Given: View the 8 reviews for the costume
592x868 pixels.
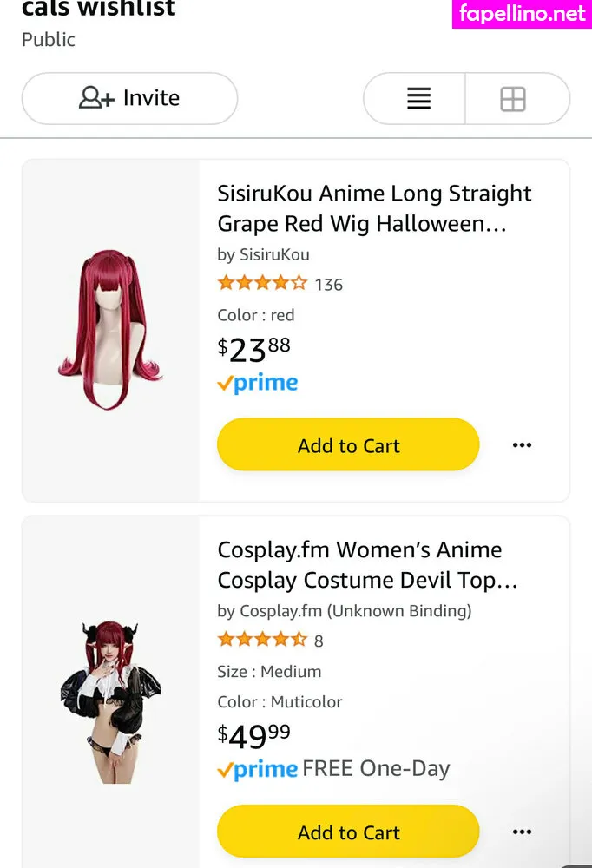Looking at the screenshot, I should click(319, 641).
